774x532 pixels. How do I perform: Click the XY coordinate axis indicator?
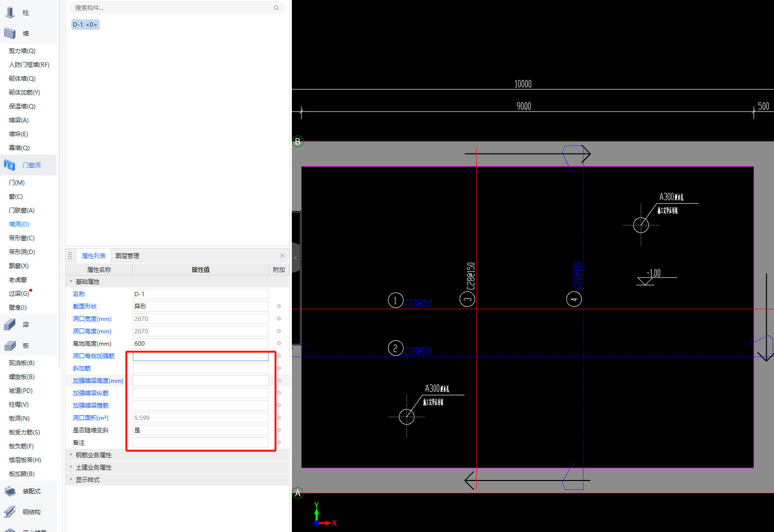(x=325, y=515)
